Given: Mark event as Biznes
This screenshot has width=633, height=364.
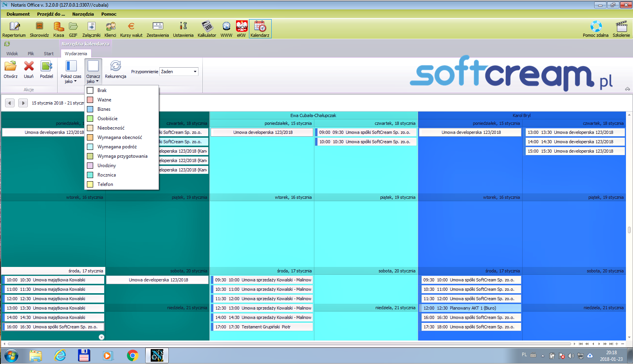Looking at the screenshot, I should point(122,109).
